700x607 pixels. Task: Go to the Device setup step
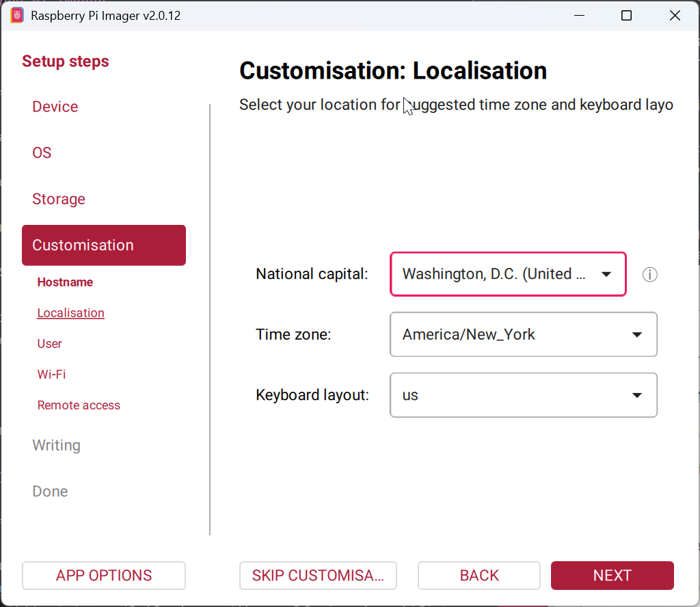55,107
